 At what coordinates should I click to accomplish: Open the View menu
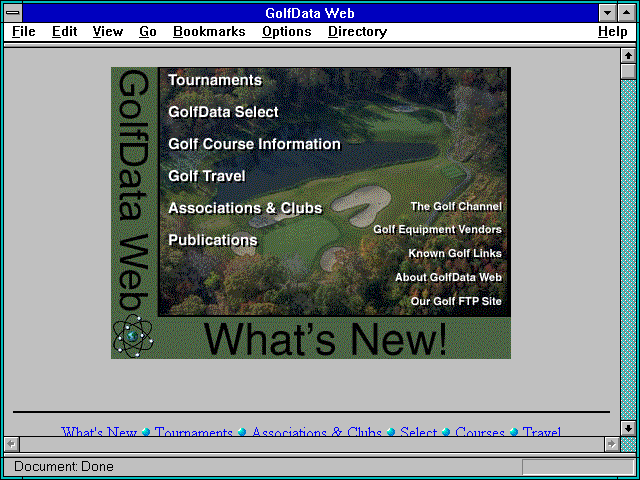point(108,32)
